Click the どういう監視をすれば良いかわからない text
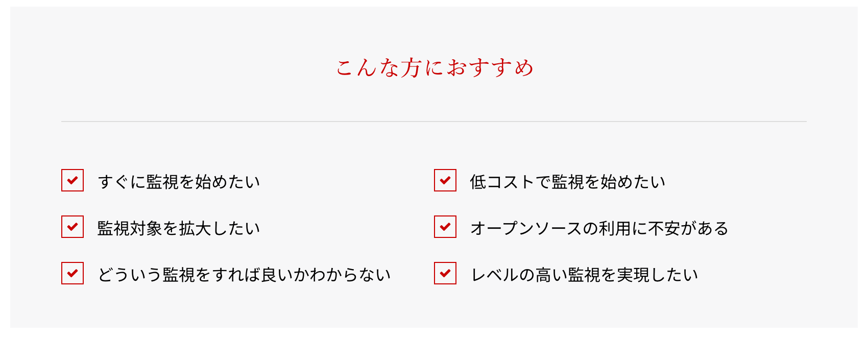The height and width of the screenshot is (338, 868). pos(244,275)
